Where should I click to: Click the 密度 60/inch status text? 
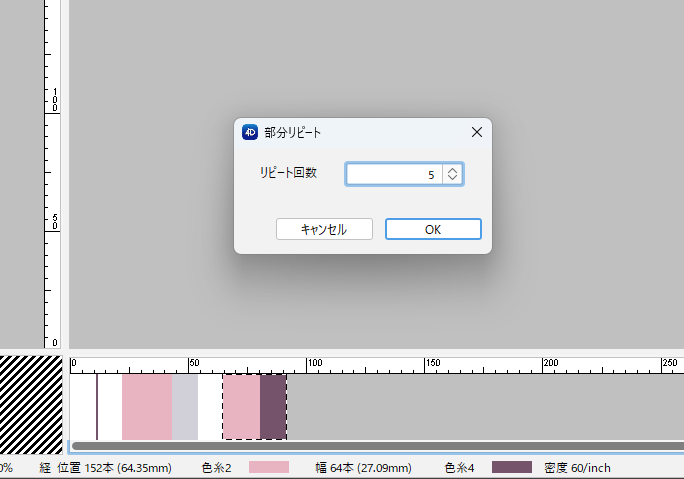(577, 468)
